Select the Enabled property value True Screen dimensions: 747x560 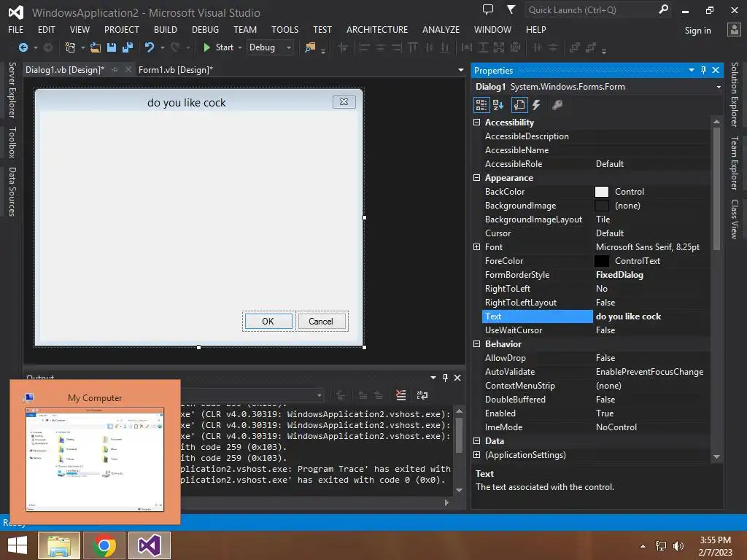(605, 413)
